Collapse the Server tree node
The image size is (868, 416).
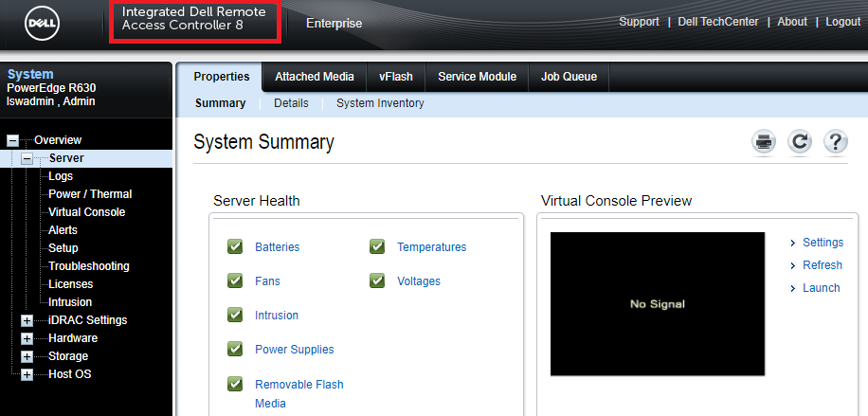27,158
